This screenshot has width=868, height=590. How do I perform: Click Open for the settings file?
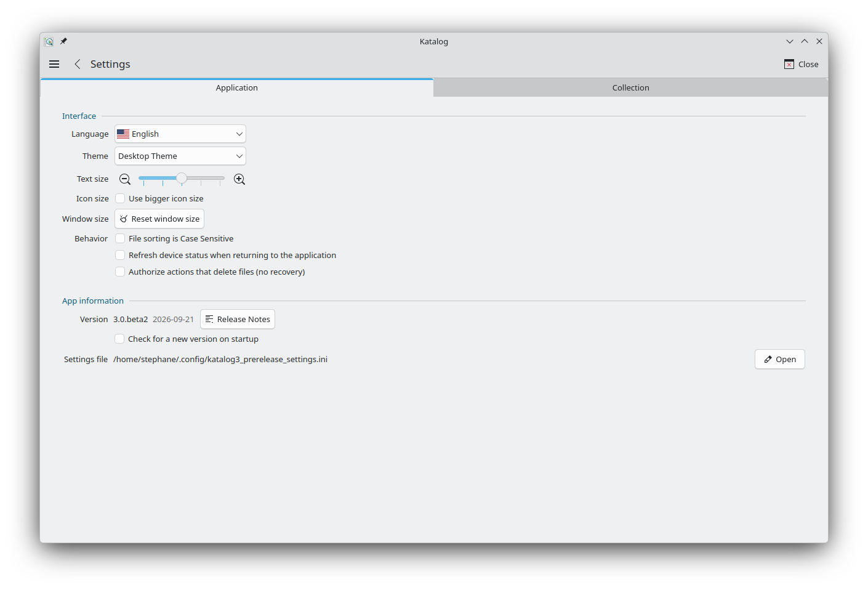(780, 359)
